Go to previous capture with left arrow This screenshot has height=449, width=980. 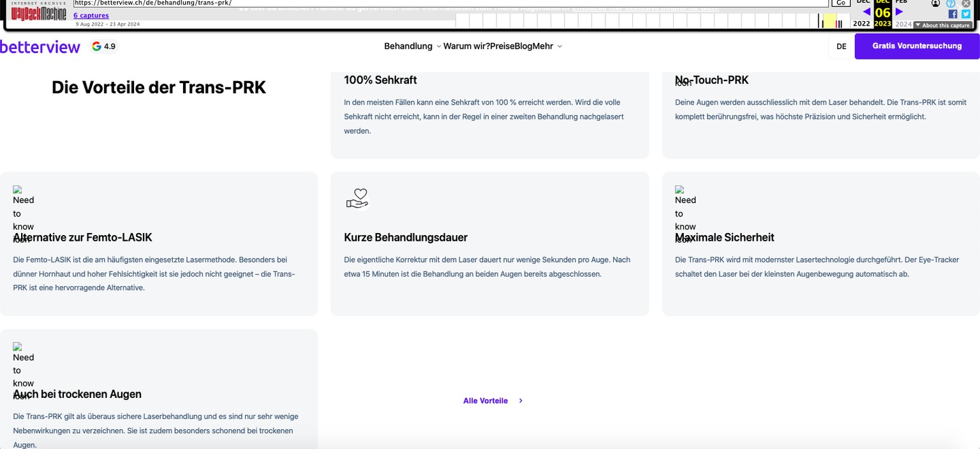(x=866, y=11)
